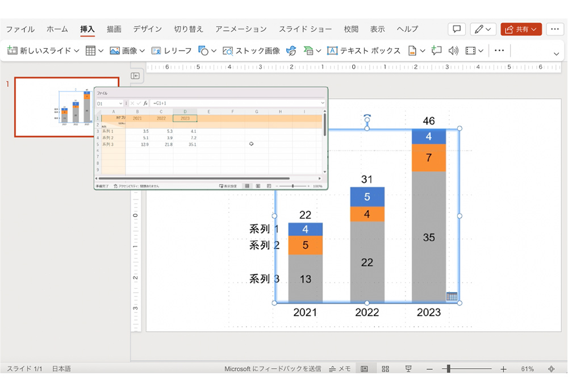
Task: Expand the ribbon display options chevron
Action: tap(556, 54)
